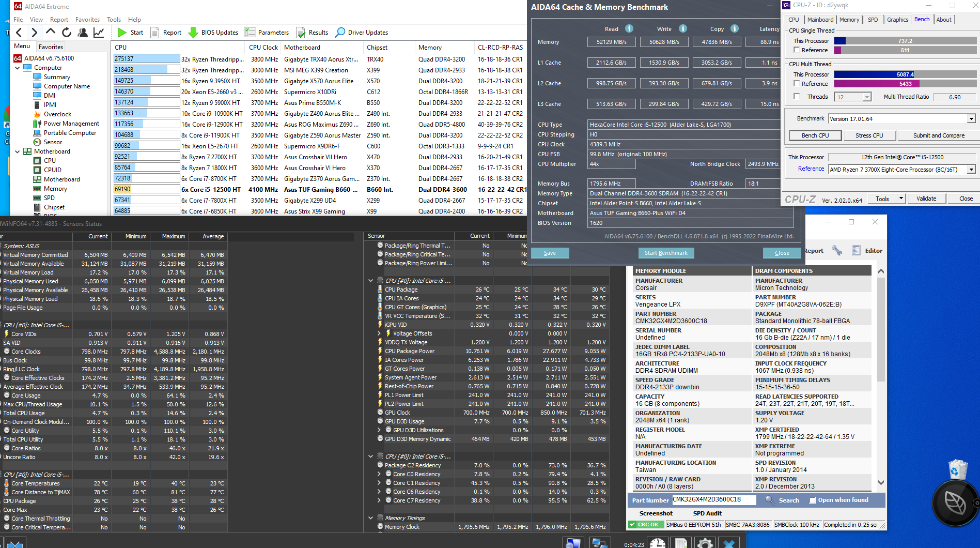Open the File menu in AIDA64
980x548 pixels.
[18, 20]
